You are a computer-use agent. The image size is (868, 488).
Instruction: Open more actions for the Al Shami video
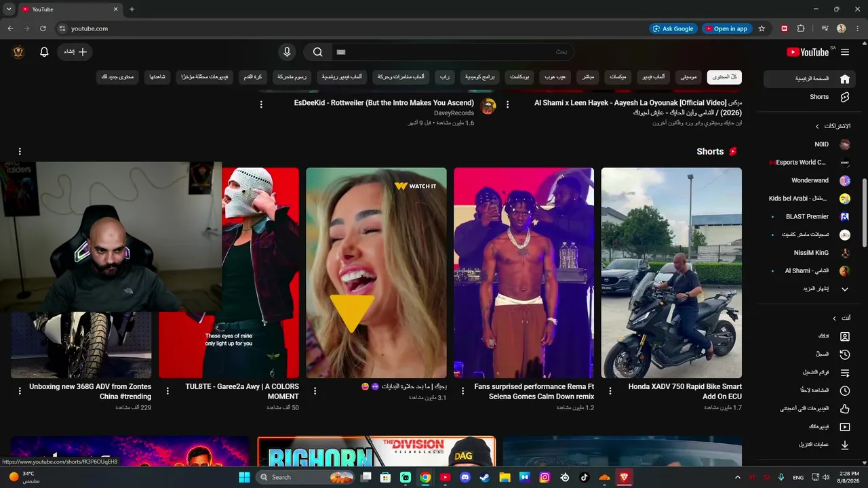(x=508, y=104)
